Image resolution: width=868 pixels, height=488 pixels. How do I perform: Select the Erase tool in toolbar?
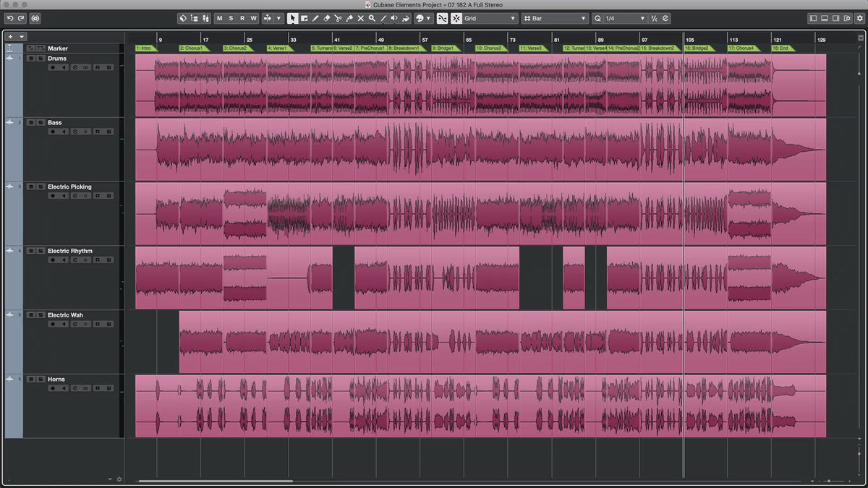point(326,18)
